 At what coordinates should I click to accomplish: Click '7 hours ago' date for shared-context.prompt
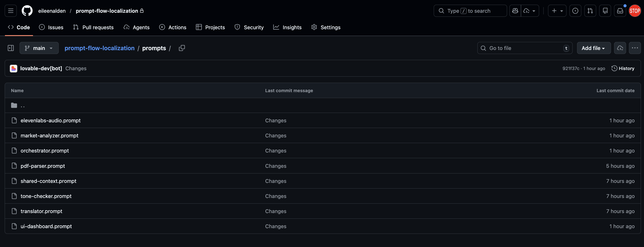coord(620,181)
